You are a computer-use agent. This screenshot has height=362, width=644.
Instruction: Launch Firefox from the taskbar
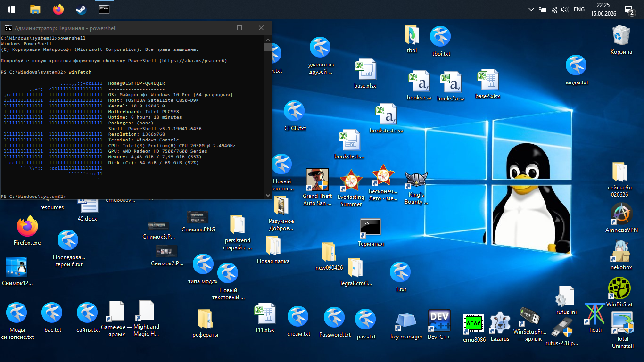click(58, 9)
